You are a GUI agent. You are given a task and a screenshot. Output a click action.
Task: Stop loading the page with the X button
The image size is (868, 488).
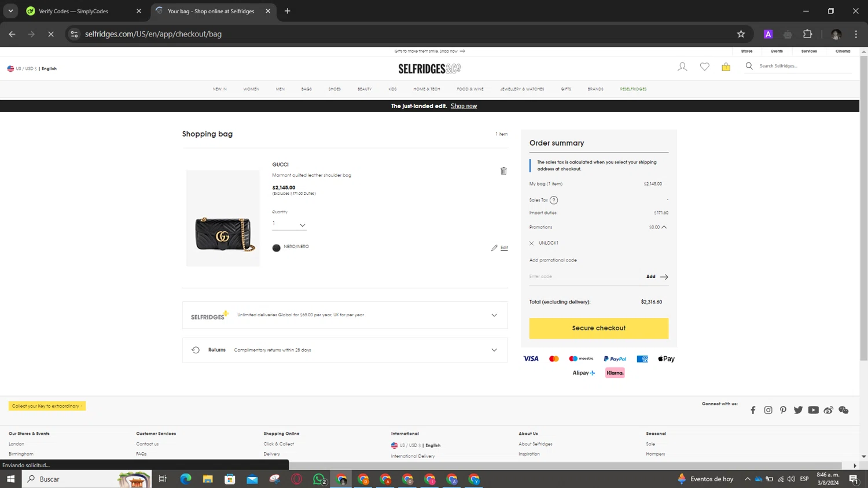(x=51, y=34)
